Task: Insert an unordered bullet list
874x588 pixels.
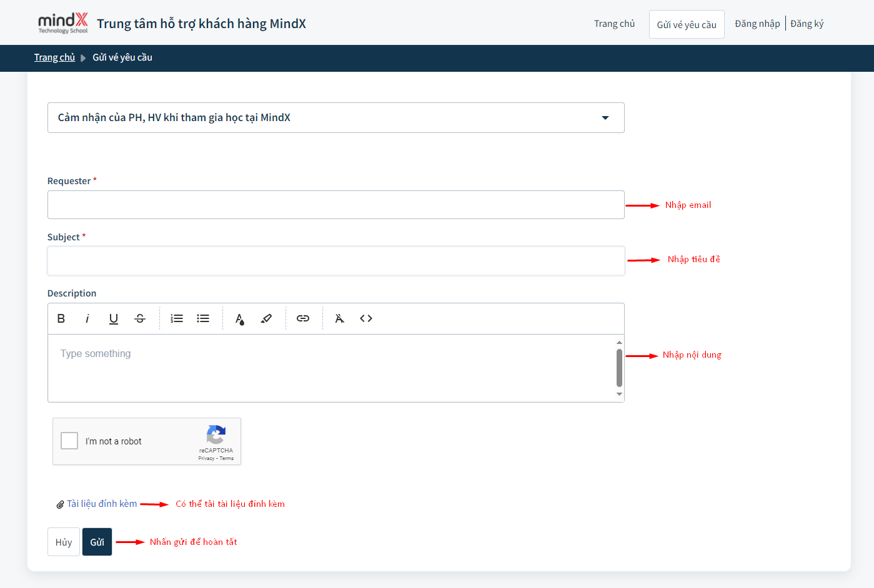Action: coord(203,318)
